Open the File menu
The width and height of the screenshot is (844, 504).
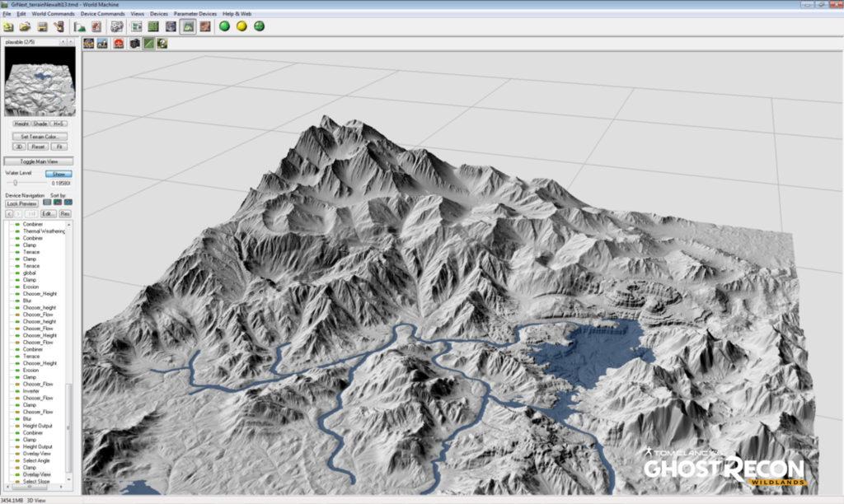pos(7,14)
